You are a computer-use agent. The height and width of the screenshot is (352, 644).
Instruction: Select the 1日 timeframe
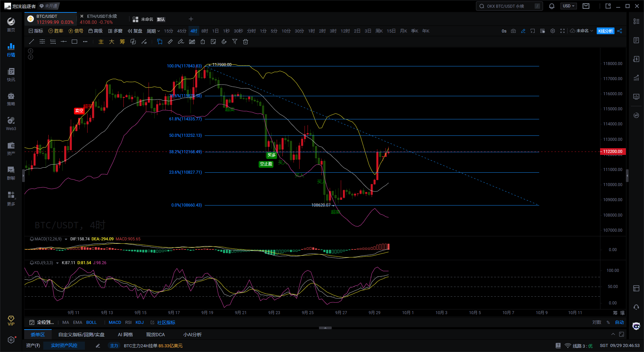(x=215, y=31)
